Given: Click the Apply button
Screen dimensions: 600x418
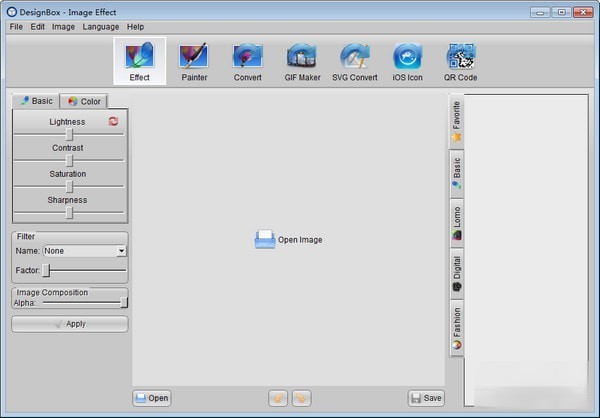Looking at the screenshot, I should point(70,324).
